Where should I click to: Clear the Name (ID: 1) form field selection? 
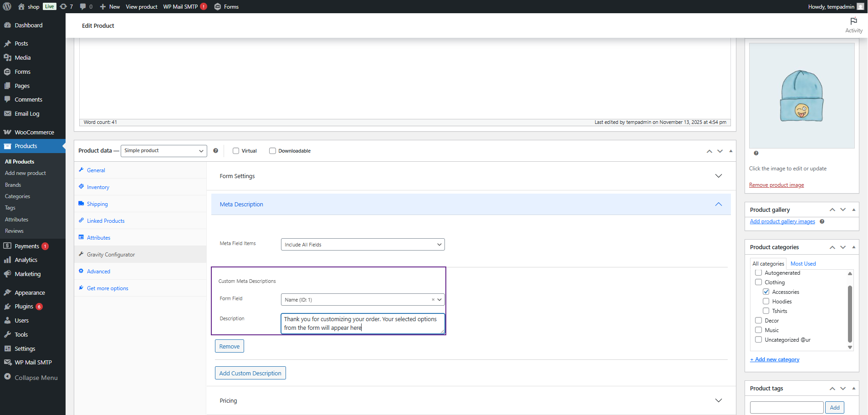coord(433,300)
